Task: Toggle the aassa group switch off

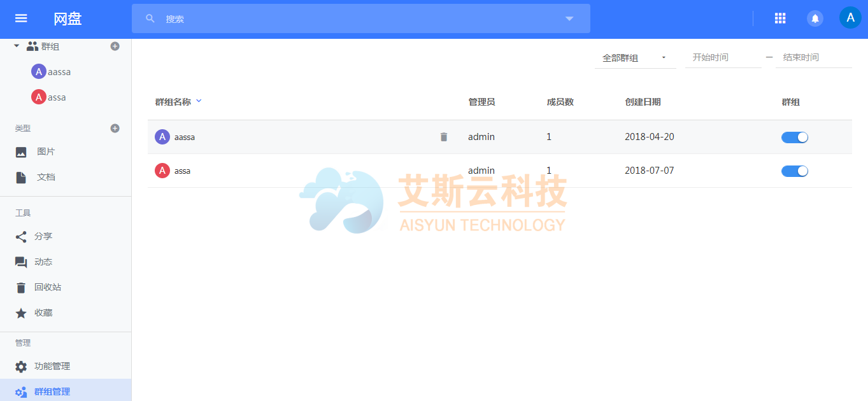Action: point(794,137)
